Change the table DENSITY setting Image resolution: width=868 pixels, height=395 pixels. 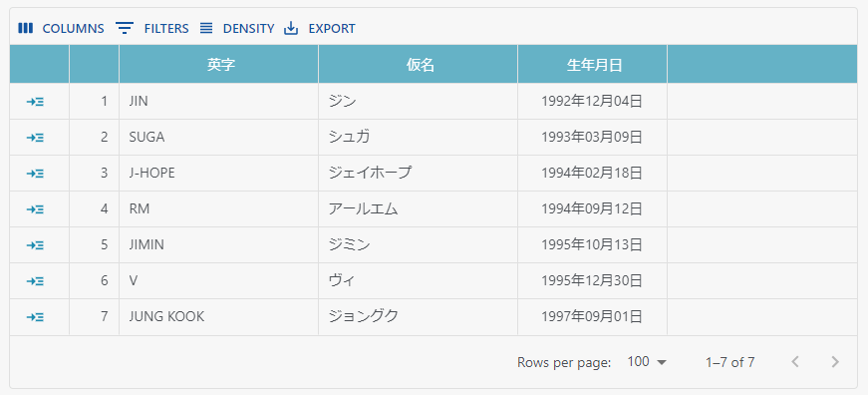(237, 28)
